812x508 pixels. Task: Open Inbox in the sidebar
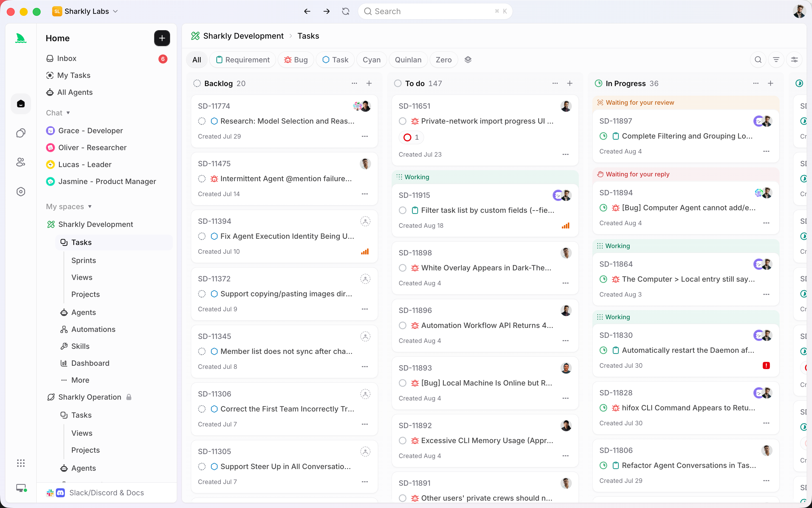(107, 58)
